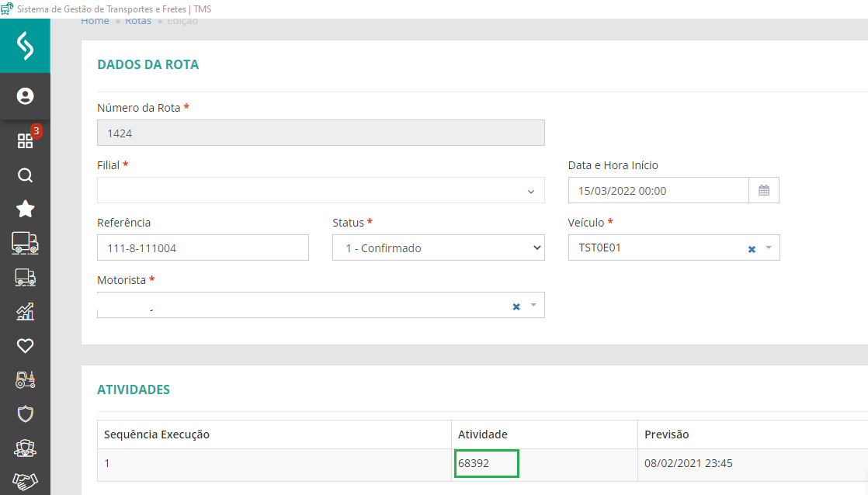This screenshot has width=868, height=495.
Task: Expand the Motorista dropdown arrow
Action: tap(533, 306)
